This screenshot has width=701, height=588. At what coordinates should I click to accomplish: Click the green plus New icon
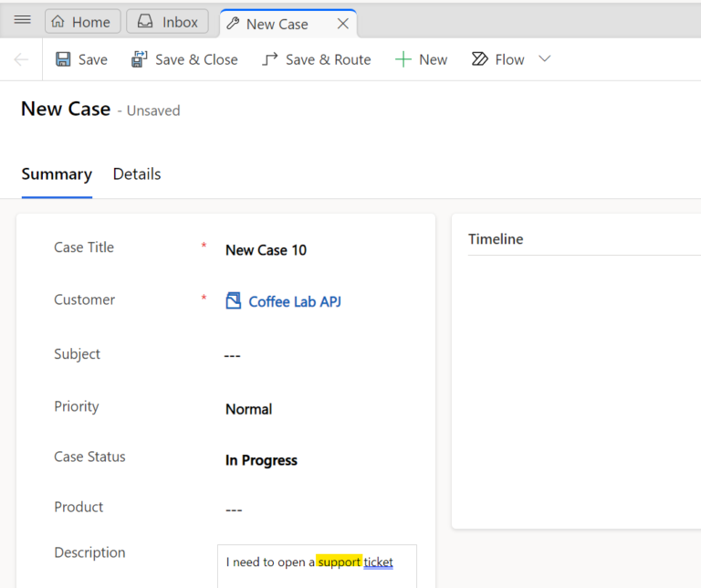pyautogui.click(x=403, y=59)
